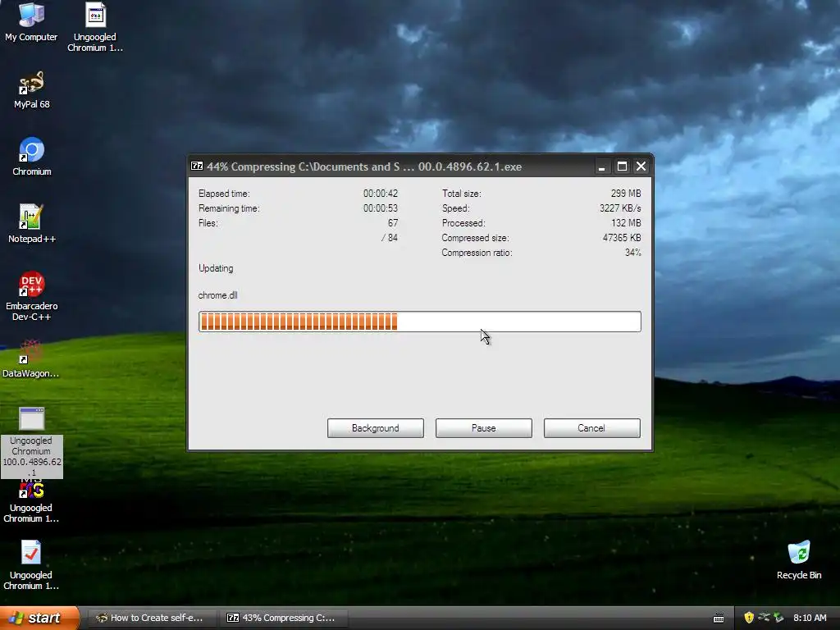Screen dimensions: 840x630
Task: Launch MyPal 68 browser shortcut
Action: [32, 90]
